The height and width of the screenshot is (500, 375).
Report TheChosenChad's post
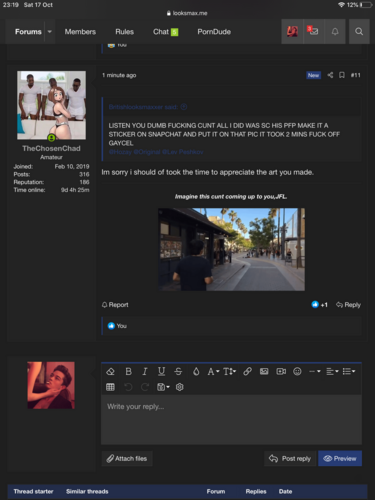(x=115, y=305)
